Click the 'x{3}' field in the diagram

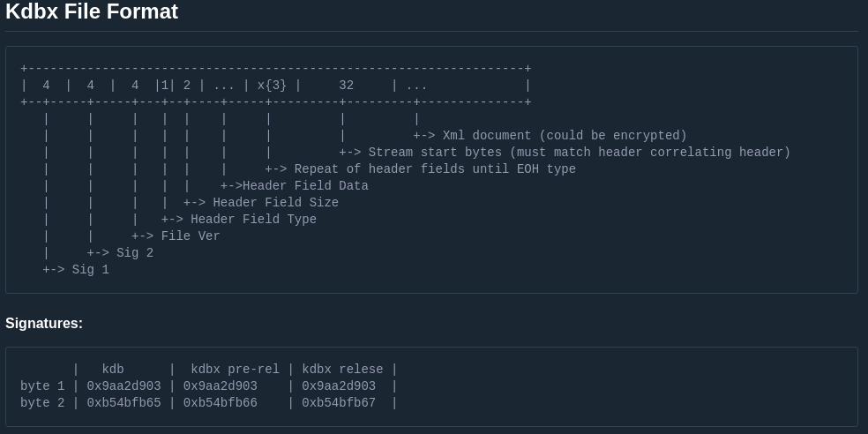272,86
